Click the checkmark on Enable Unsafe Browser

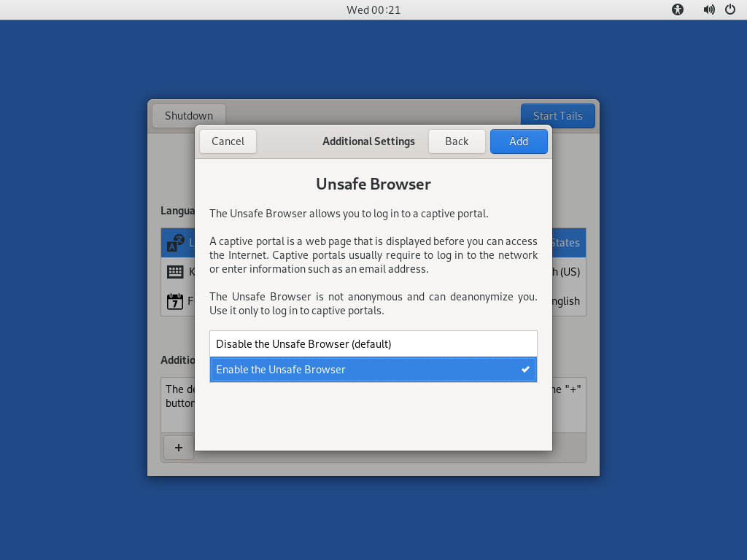pos(525,369)
